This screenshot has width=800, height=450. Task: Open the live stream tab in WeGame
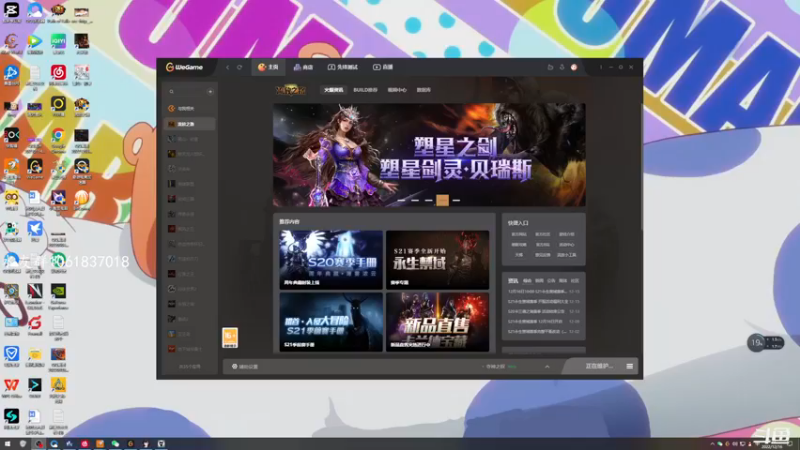click(x=383, y=67)
